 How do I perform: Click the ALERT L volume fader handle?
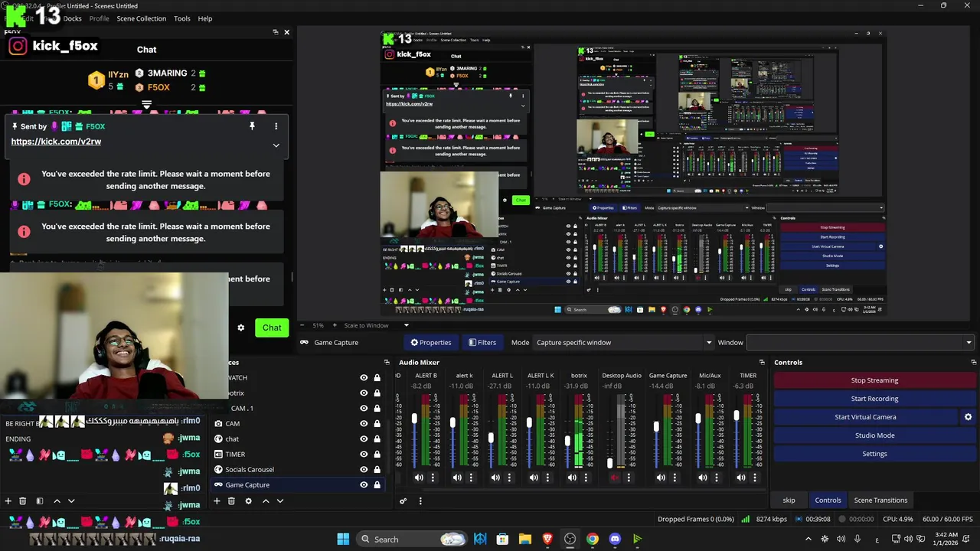[491, 439]
